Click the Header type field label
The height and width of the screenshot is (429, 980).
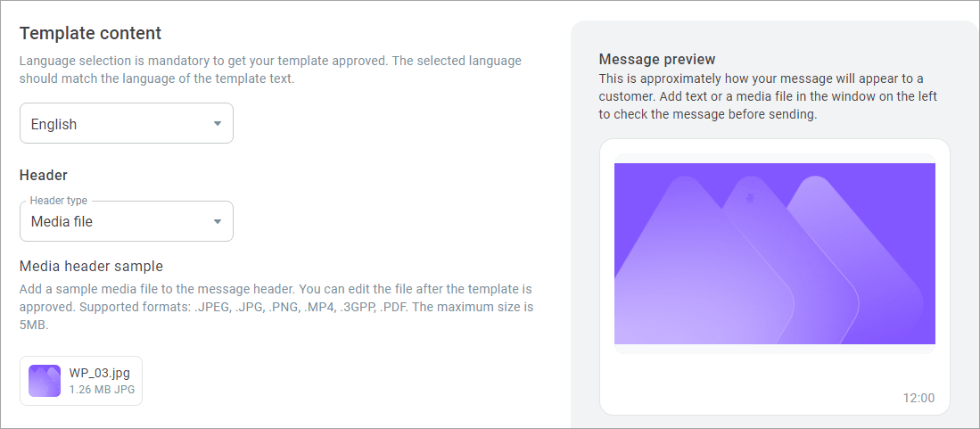[59, 201]
